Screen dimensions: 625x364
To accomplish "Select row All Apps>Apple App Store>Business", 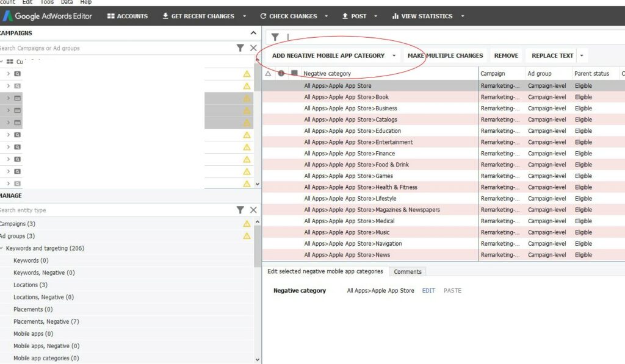I will (x=443, y=109).
